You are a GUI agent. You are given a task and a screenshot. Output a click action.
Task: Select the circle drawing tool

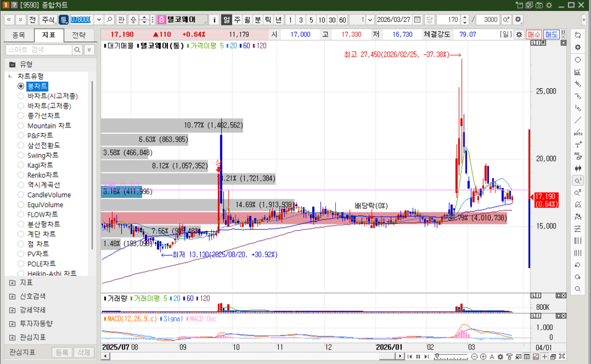click(x=578, y=59)
